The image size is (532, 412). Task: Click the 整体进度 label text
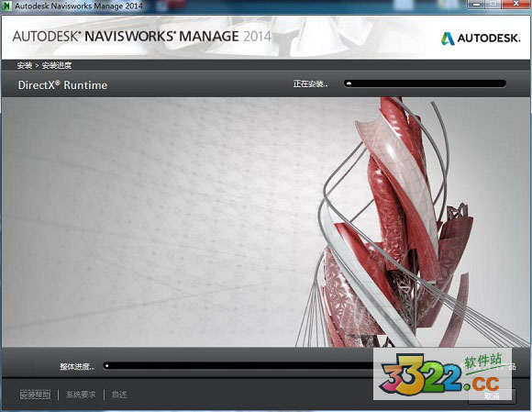77,366
